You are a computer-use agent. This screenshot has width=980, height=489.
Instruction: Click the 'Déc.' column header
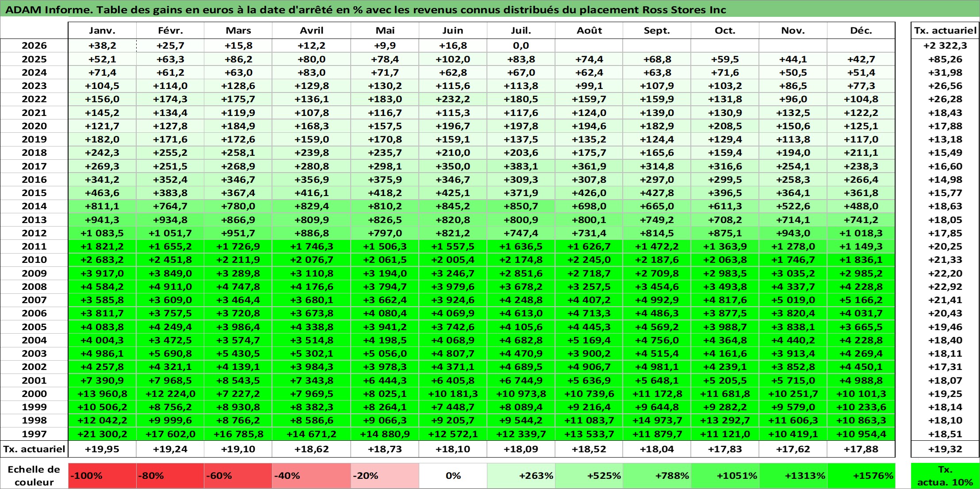[861, 31]
